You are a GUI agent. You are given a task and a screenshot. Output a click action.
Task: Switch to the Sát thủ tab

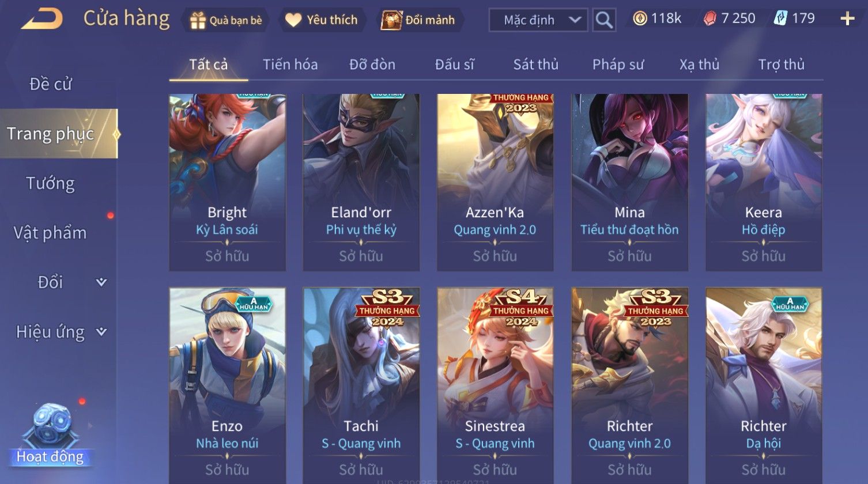536,65
